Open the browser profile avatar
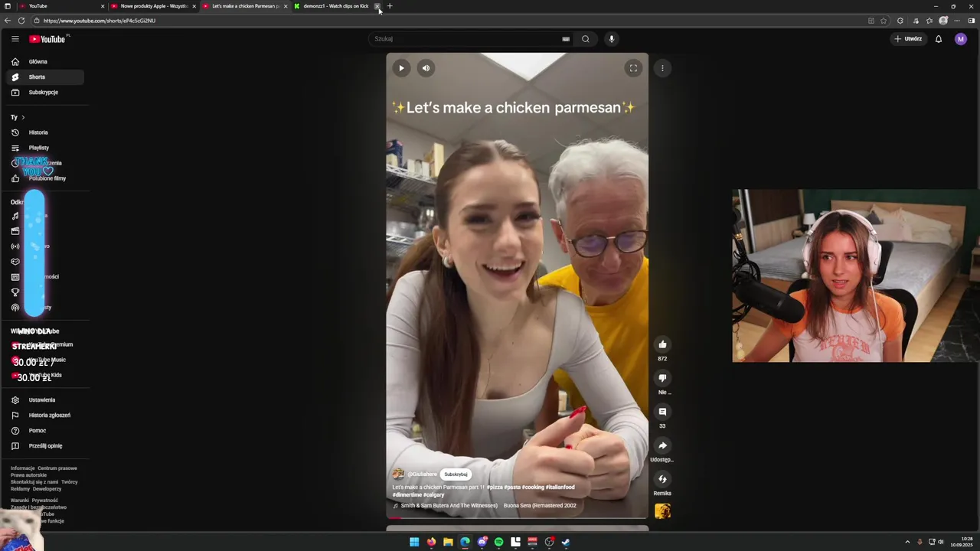Screen dimensions: 980x551 [x=943, y=21]
